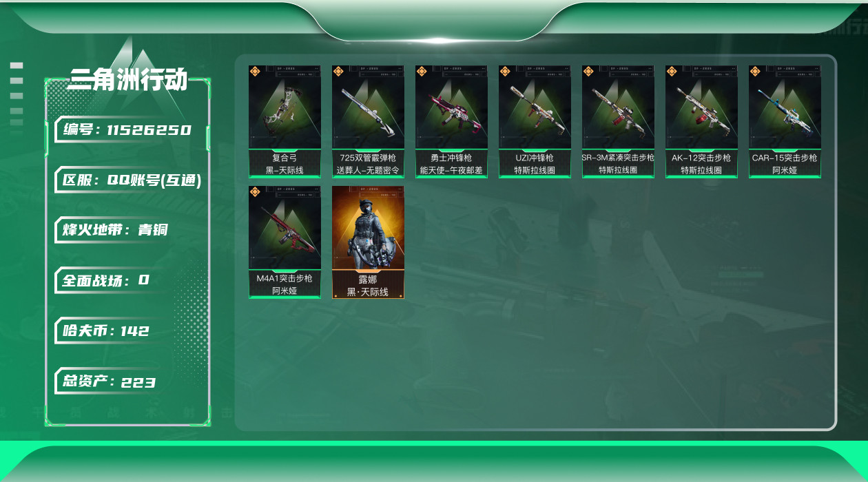The image size is (868, 482).
Task: Select the CAR-15突击步枪 阿米娅 card
Action: tap(785, 122)
